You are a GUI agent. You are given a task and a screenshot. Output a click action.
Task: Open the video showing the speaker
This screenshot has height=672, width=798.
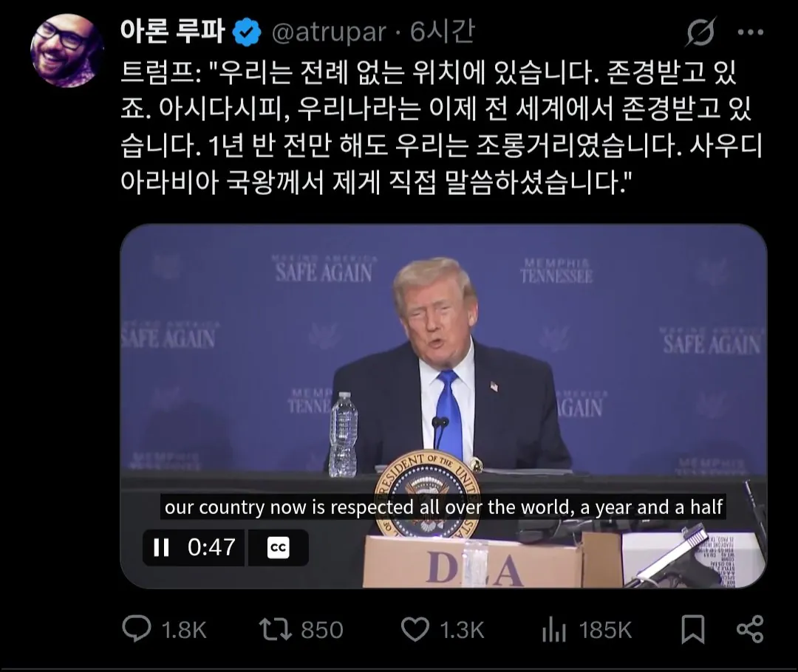click(443, 406)
